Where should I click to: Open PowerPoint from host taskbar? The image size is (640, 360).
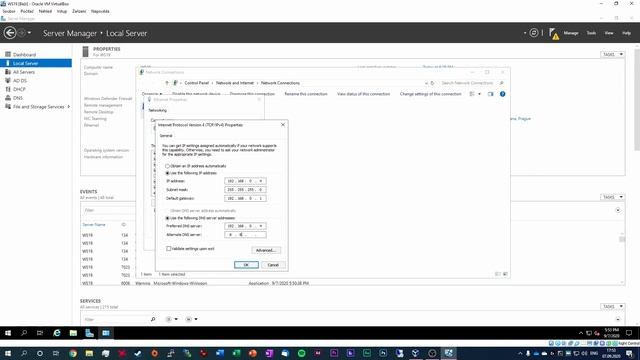(253, 353)
